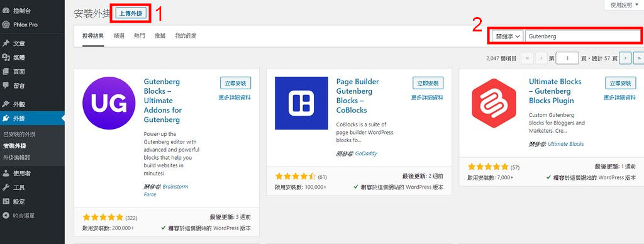Click '啟用安裝數: 7,000+' text
This screenshot has width=644, height=244.
click(x=491, y=178)
